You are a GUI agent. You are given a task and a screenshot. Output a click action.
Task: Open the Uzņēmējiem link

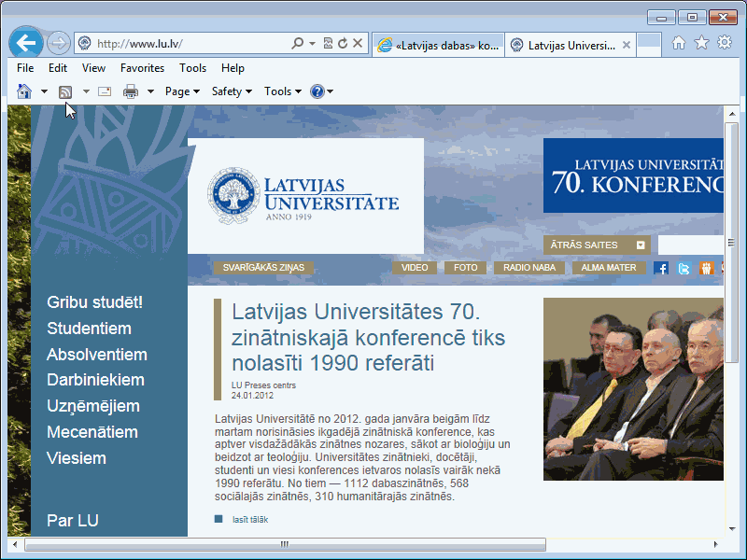click(93, 406)
